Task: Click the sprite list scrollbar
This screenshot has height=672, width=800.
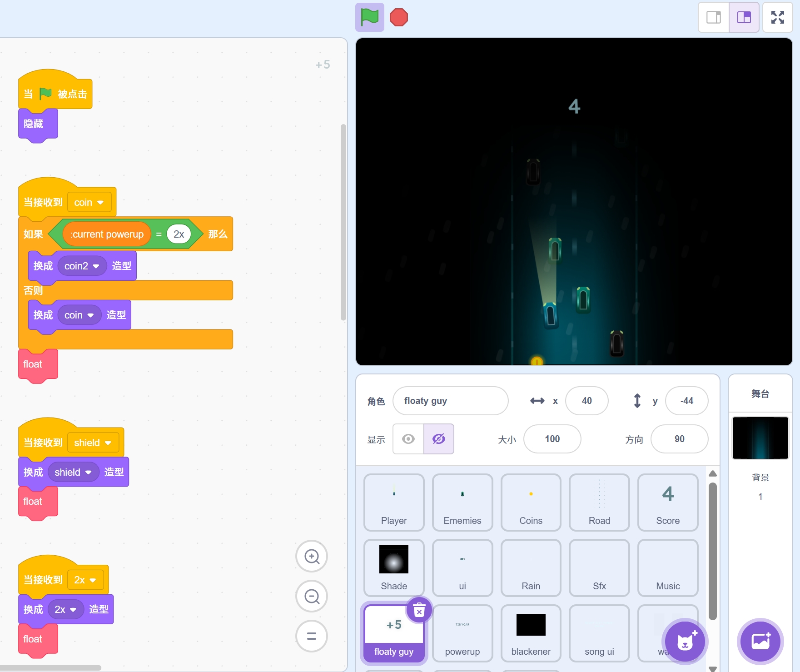Action: click(712, 550)
